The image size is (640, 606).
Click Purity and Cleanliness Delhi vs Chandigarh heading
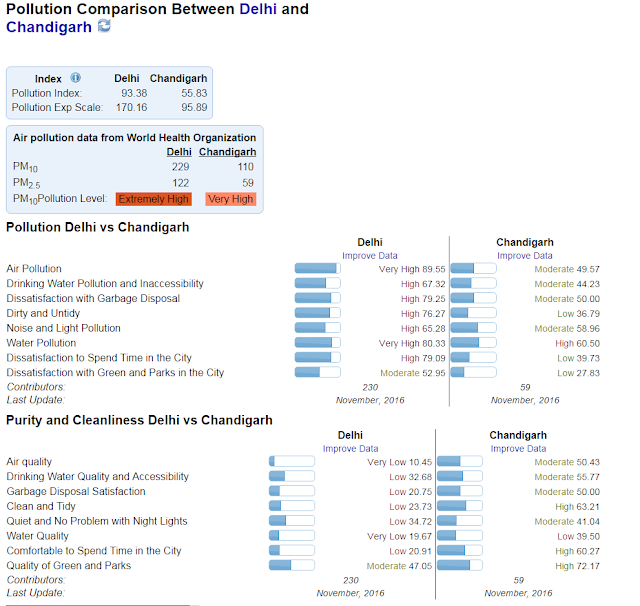(139, 420)
